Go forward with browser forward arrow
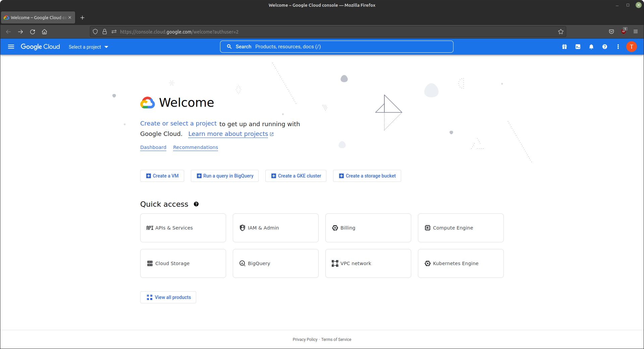The image size is (644, 349). point(20,32)
